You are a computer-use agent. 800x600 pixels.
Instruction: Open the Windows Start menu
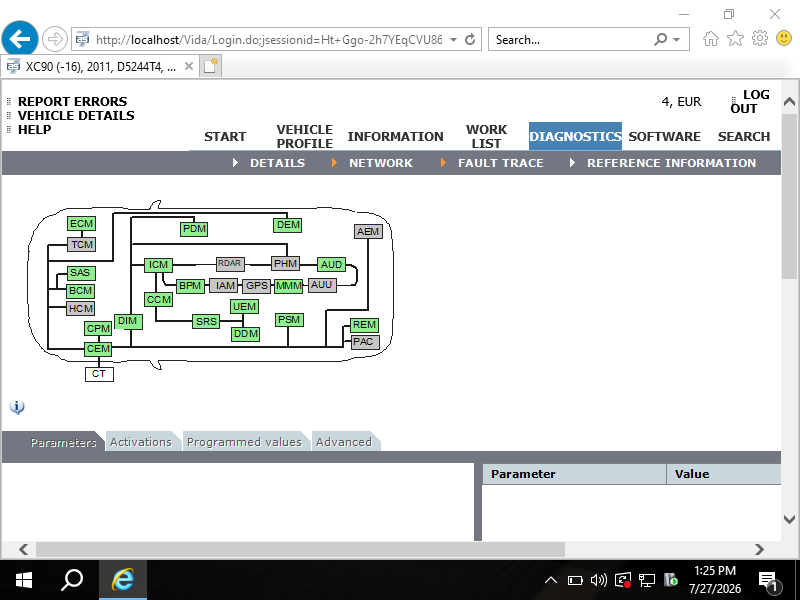pyautogui.click(x=23, y=580)
